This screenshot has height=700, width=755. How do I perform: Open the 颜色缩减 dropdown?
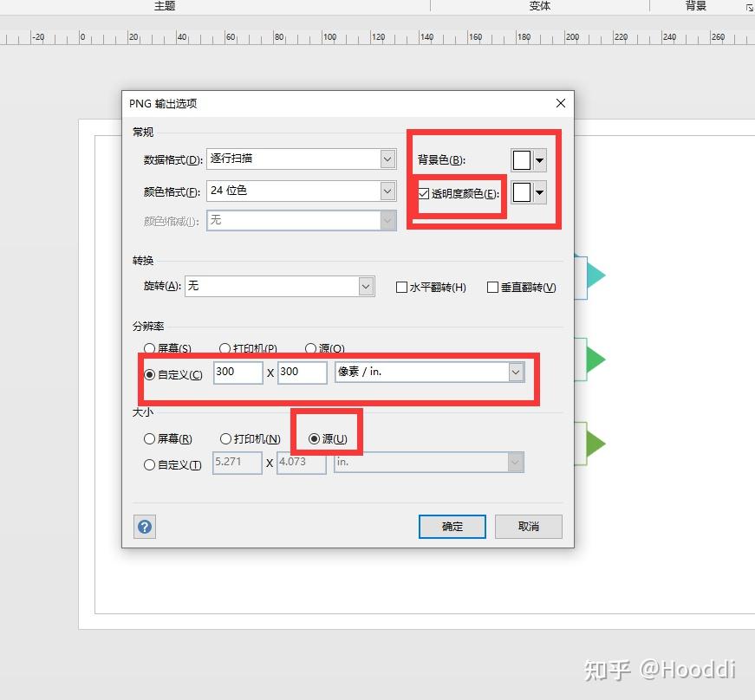pyautogui.click(x=302, y=220)
